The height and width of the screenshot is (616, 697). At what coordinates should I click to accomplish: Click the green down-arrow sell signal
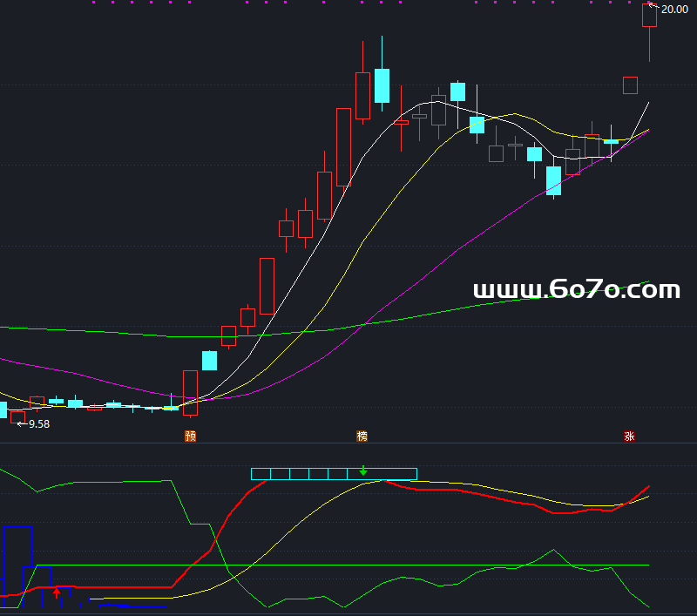[x=363, y=471]
